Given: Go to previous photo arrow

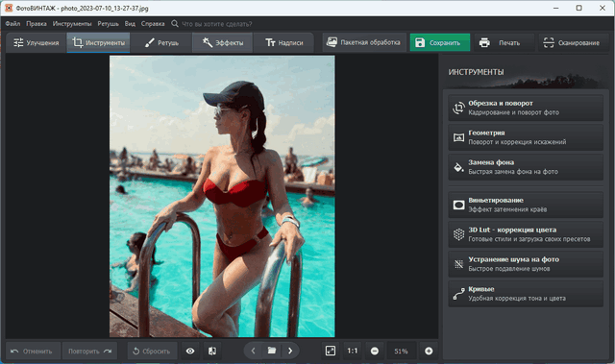Looking at the screenshot, I should pyautogui.click(x=253, y=351).
